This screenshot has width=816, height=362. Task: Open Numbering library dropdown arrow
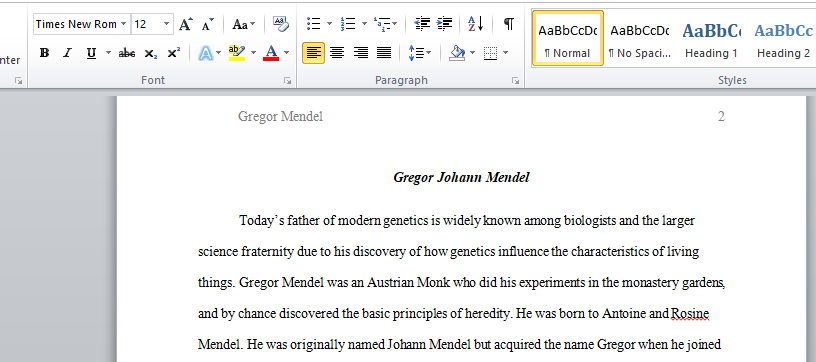point(364,24)
